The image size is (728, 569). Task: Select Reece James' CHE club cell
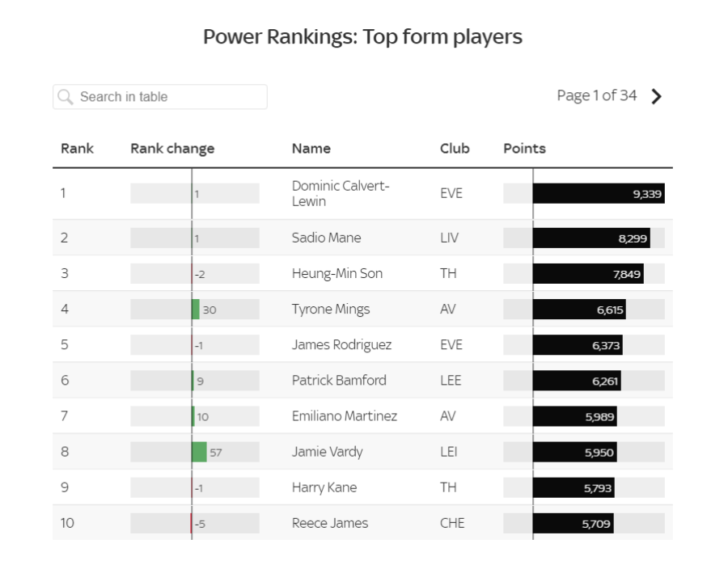click(x=451, y=523)
